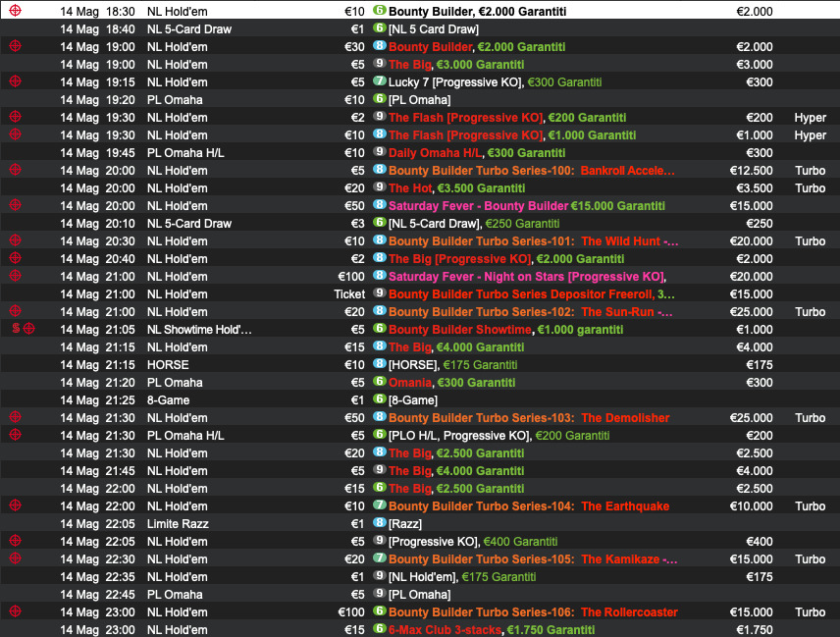Click the target icon on The Earthquake row

(x=15, y=505)
